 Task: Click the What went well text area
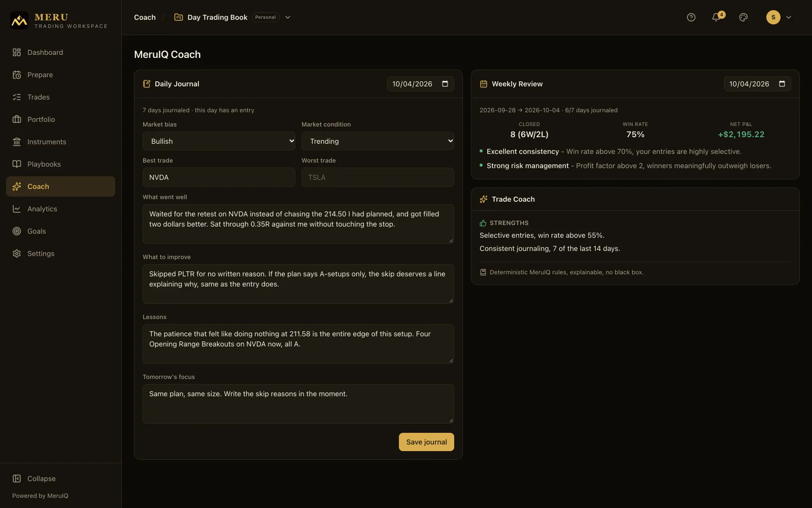pos(298,224)
